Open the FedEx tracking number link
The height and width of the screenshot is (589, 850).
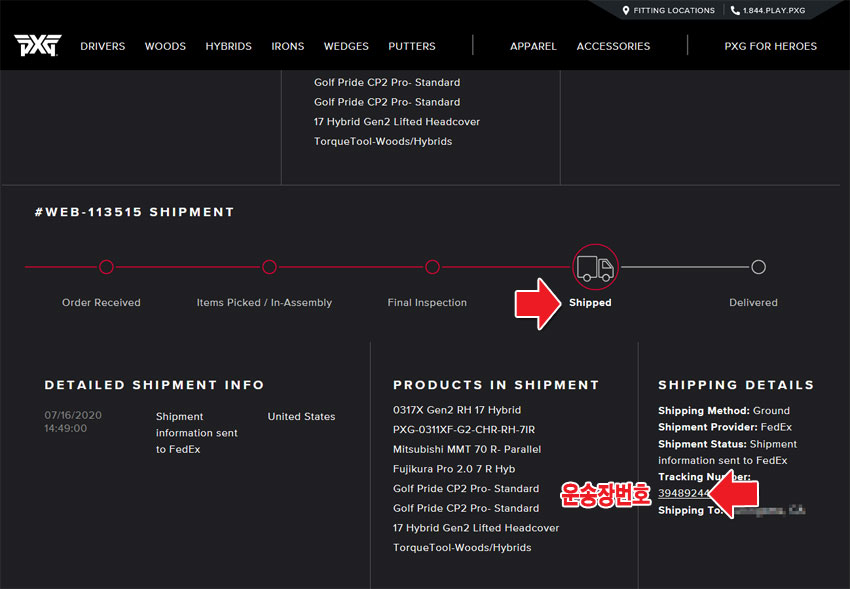[684, 493]
